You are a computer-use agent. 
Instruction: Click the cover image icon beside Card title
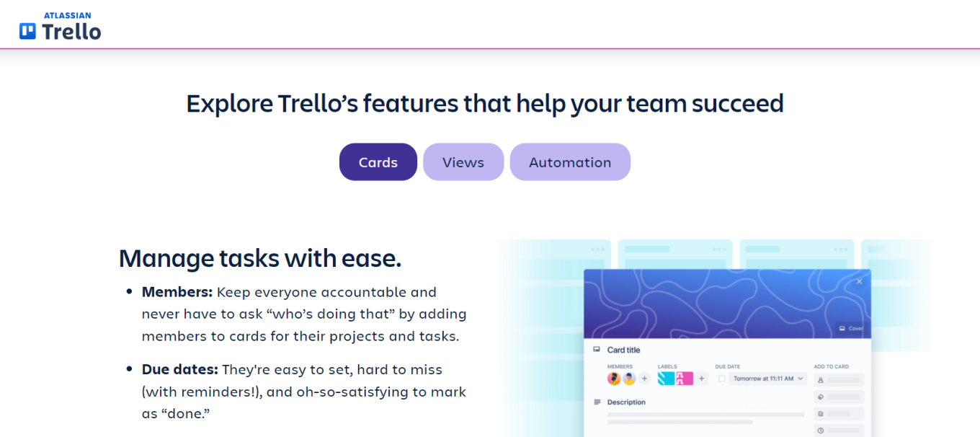point(597,349)
